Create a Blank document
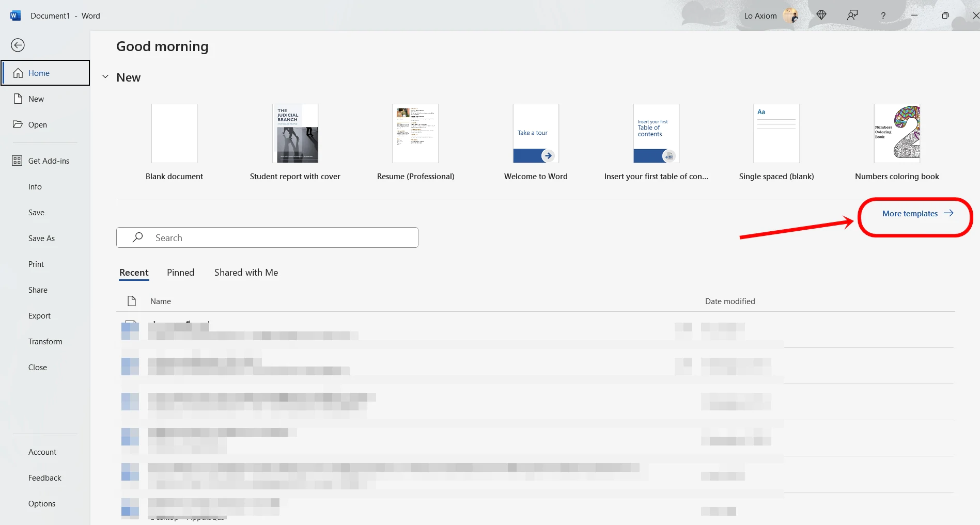This screenshot has height=525, width=980. [174, 142]
